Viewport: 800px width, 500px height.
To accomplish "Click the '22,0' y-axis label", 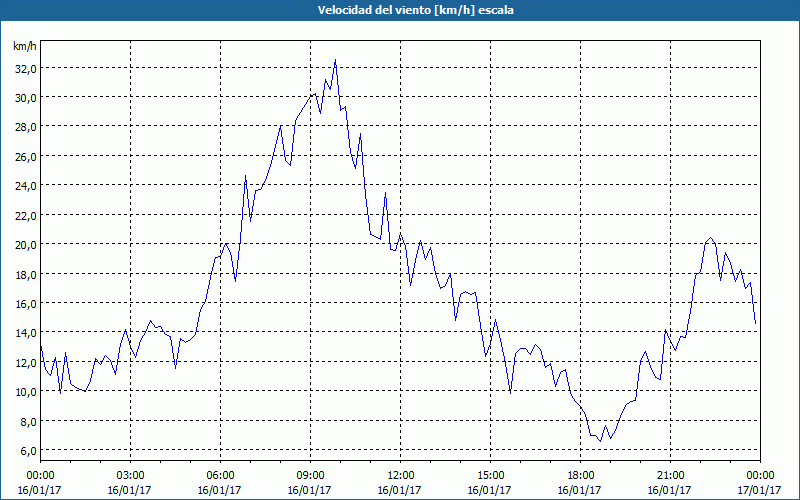I will pyautogui.click(x=26, y=215).
